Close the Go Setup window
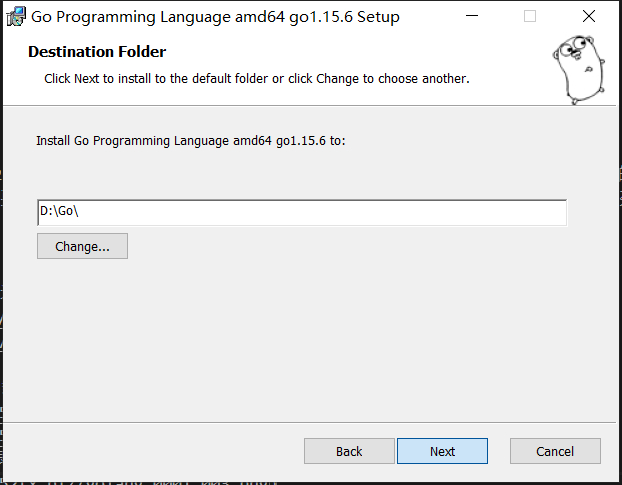Image resolution: width=622 pixels, height=485 pixels. coord(589,16)
